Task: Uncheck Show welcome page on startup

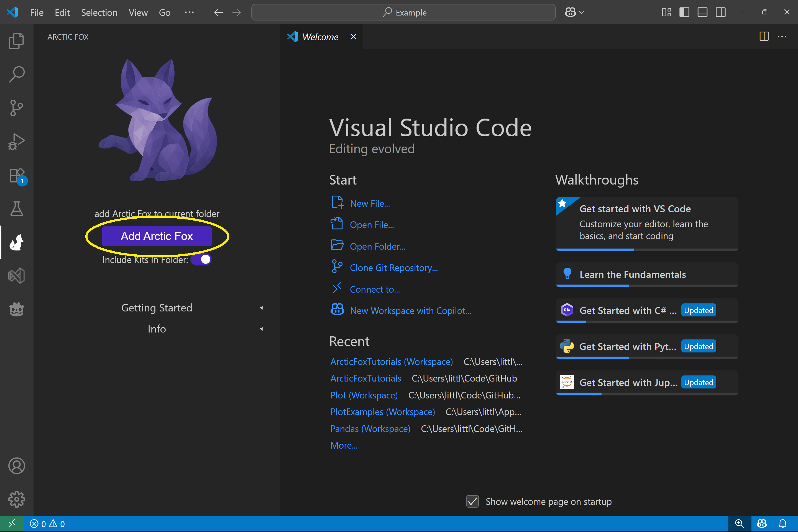Action: point(473,502)
